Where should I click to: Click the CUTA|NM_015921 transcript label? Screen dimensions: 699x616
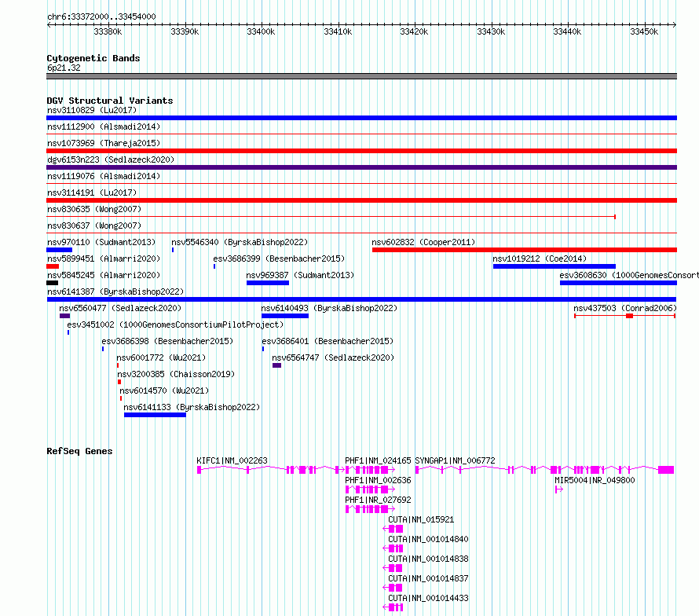click(x=421, y=519)
